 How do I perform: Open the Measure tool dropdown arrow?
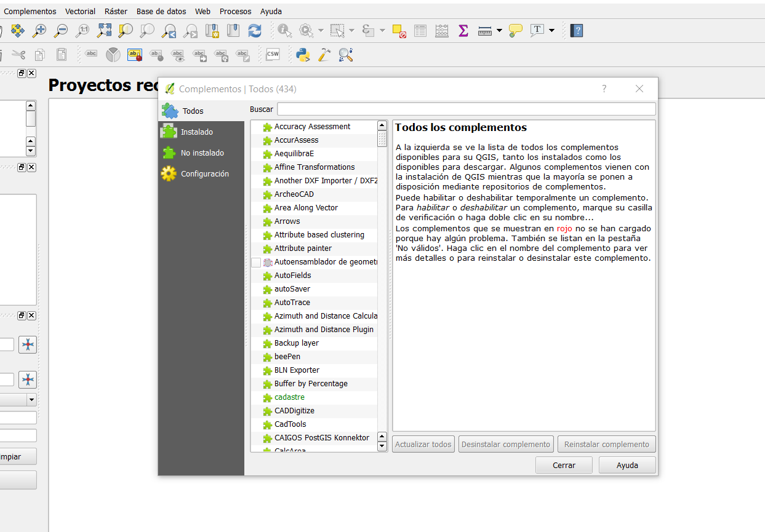coord(499,30)
